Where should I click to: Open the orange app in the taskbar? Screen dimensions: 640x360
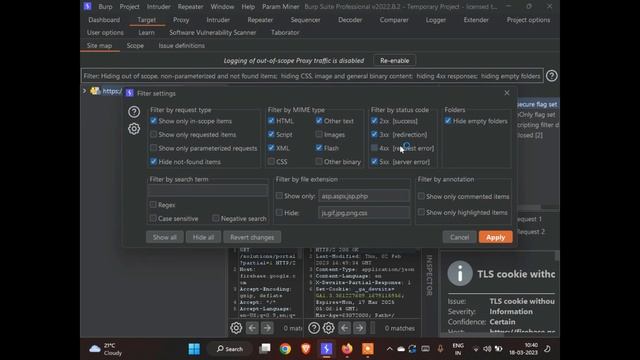click(x=368, y=349)
